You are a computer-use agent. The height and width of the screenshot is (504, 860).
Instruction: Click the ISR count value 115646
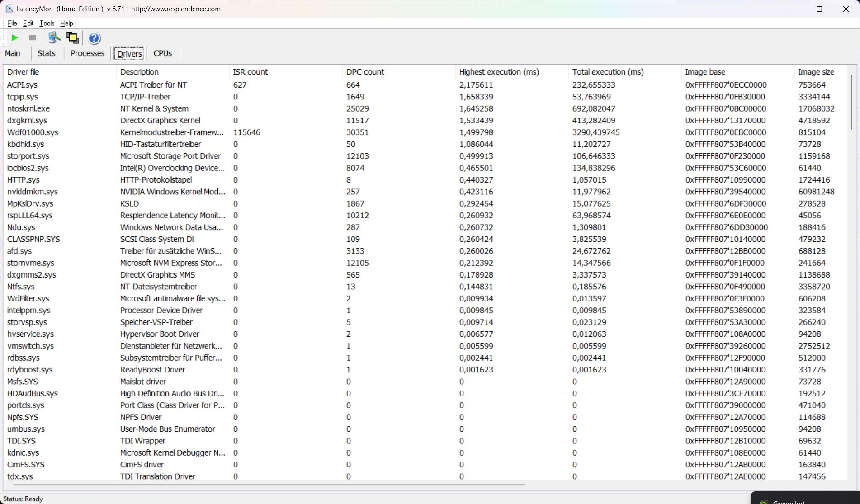tap(247, 132)
